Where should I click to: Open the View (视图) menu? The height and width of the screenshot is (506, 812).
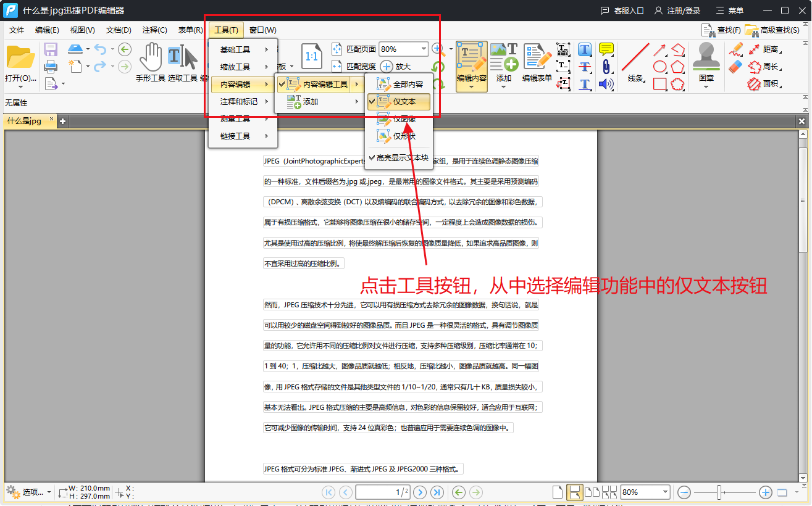tap(82, 30)
